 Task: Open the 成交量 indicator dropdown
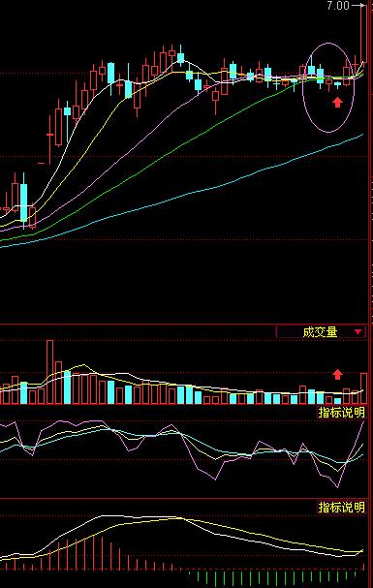321,332
